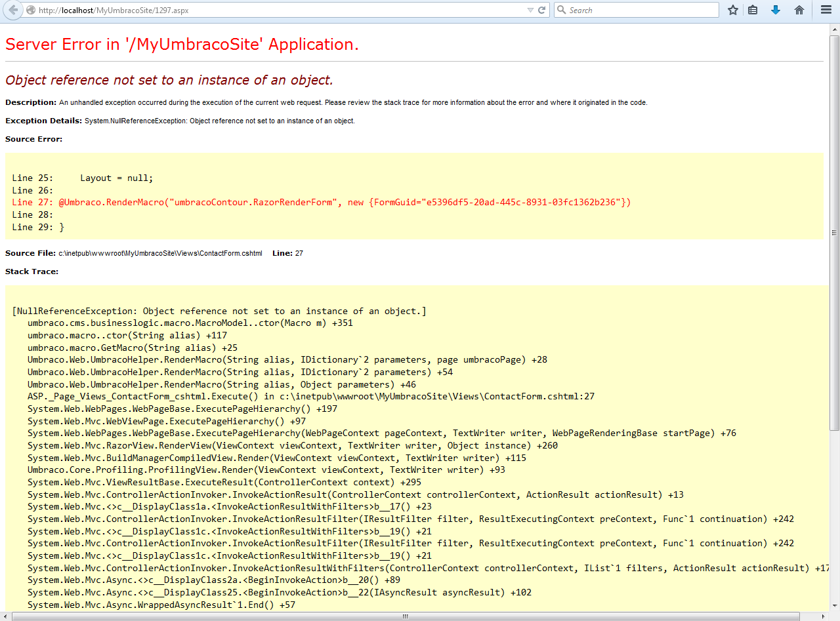Click the 'Description:' label
The height and width of the screenshot is (621, 840).
pos(31,102)
